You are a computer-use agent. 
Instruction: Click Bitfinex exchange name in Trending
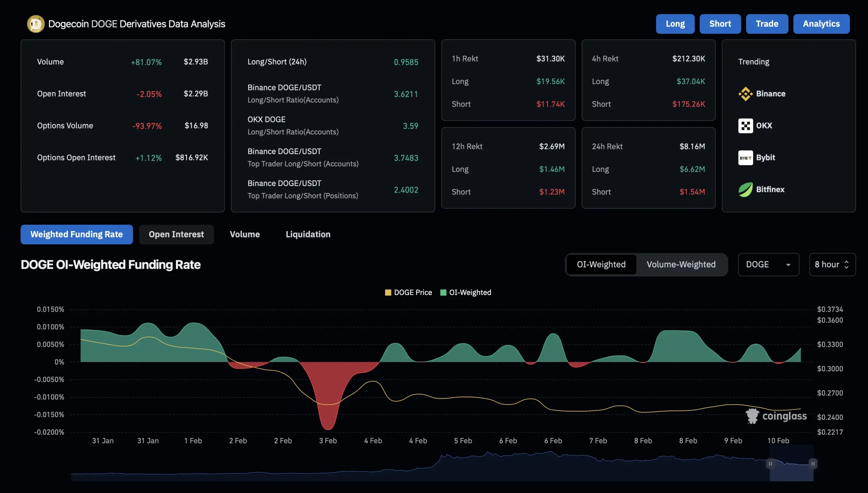coord(770,189)
